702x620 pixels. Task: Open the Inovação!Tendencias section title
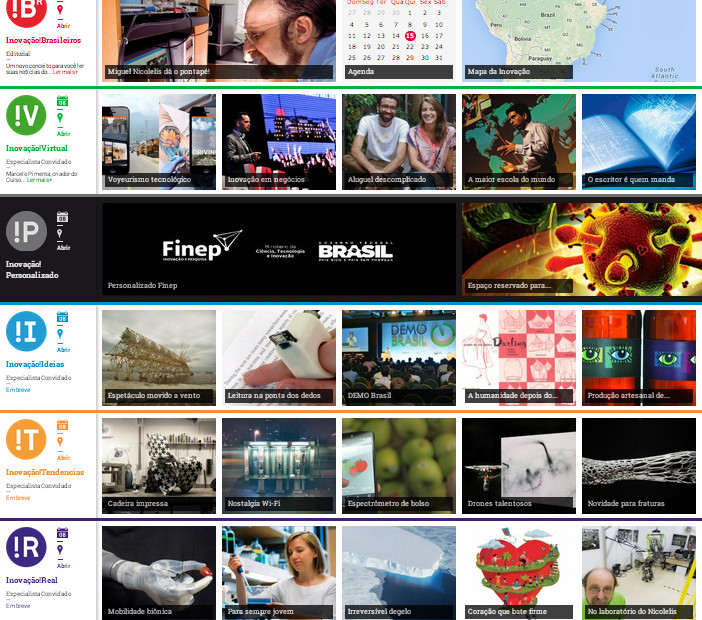[x=45, y=472]
